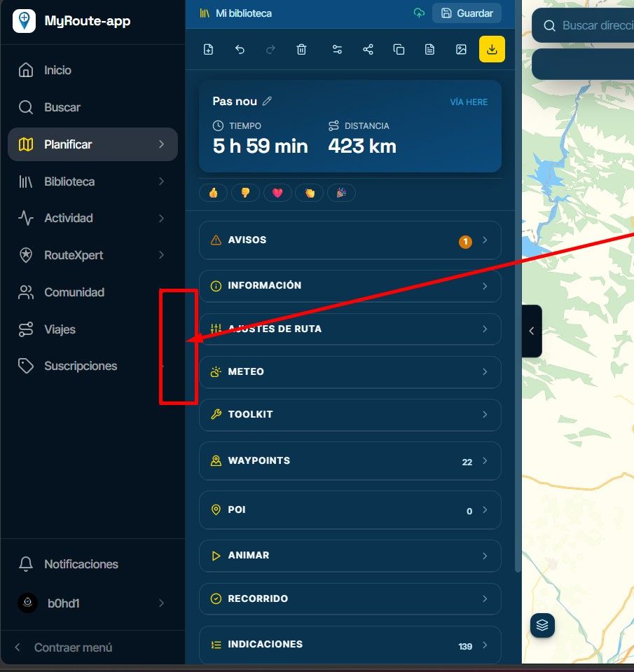Expand the WAYPOINTS section

[x=350, y=460]
